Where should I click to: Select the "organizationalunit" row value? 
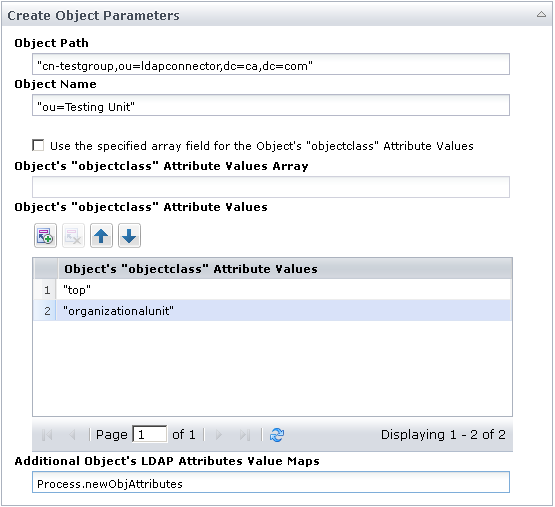pos(284,311)
